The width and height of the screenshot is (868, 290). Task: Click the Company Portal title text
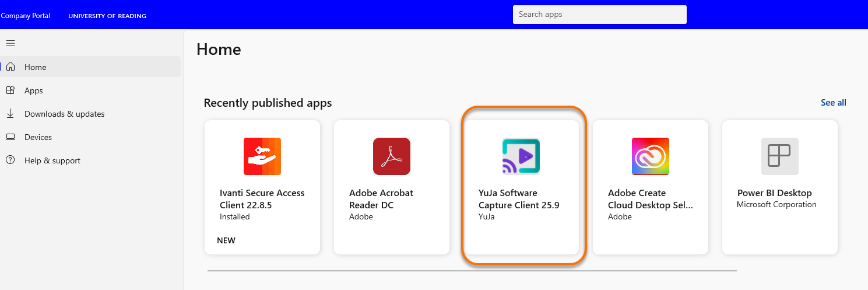pyautogui.click(x=25, y=16)
